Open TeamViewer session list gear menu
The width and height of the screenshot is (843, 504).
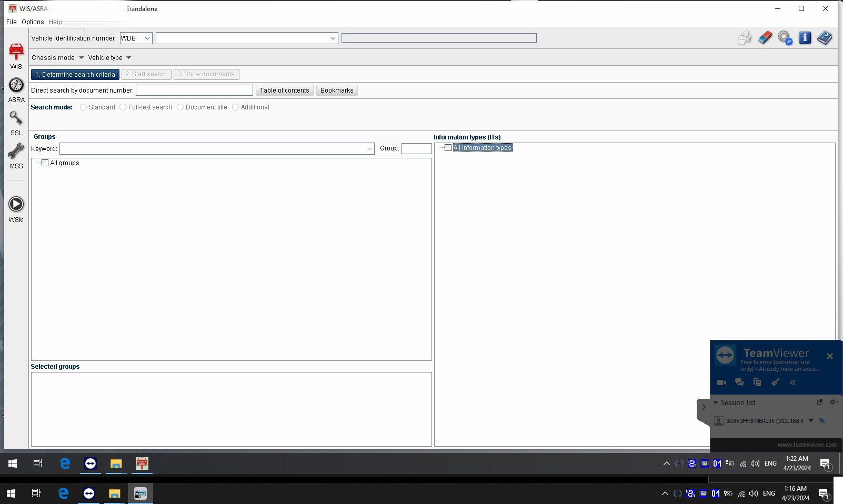834,402
